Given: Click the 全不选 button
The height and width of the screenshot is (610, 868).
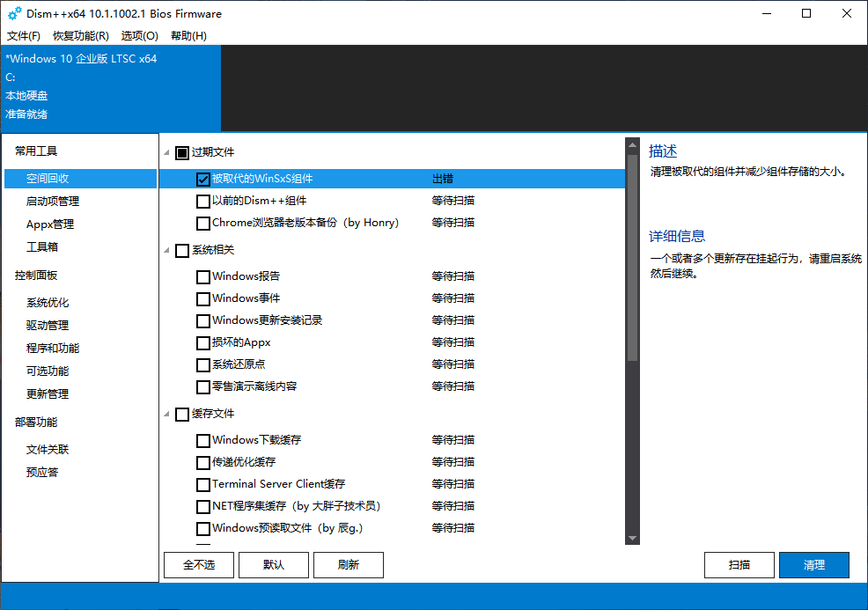Looking at the screenshot, I should 199,564.
